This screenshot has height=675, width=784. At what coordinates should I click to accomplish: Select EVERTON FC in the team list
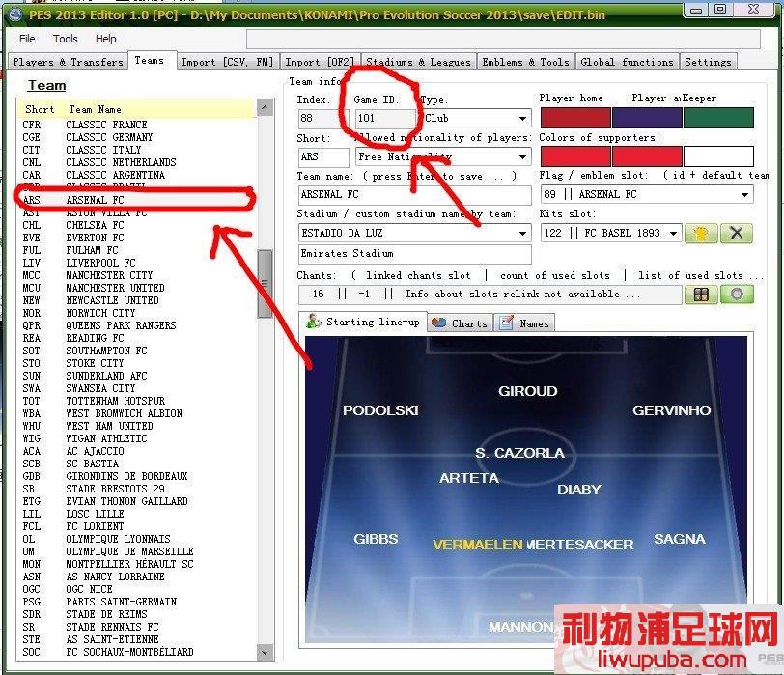tap(135, 238)
